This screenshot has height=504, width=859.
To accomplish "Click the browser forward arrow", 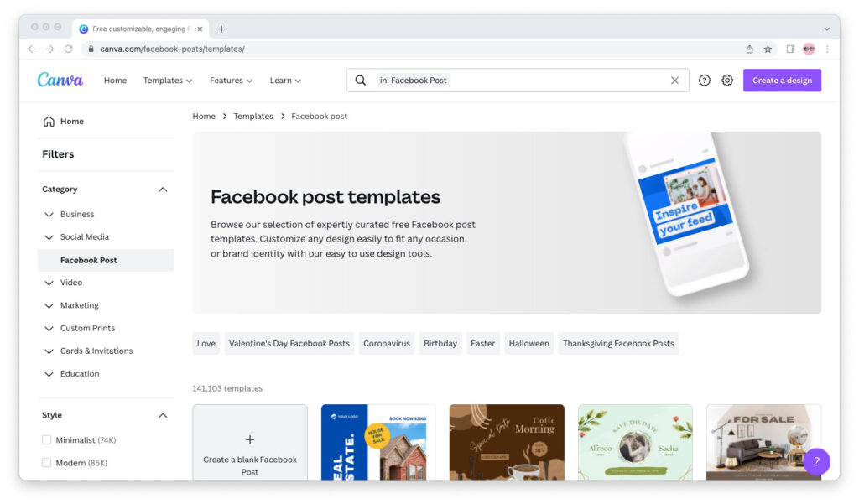I will point(49,49).
